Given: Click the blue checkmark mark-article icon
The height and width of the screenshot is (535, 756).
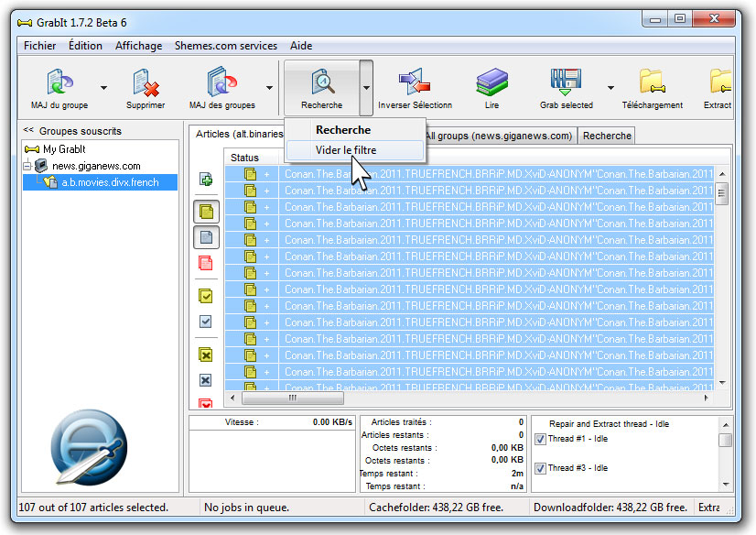Looking at the screenshot, I should click(206, 322).
